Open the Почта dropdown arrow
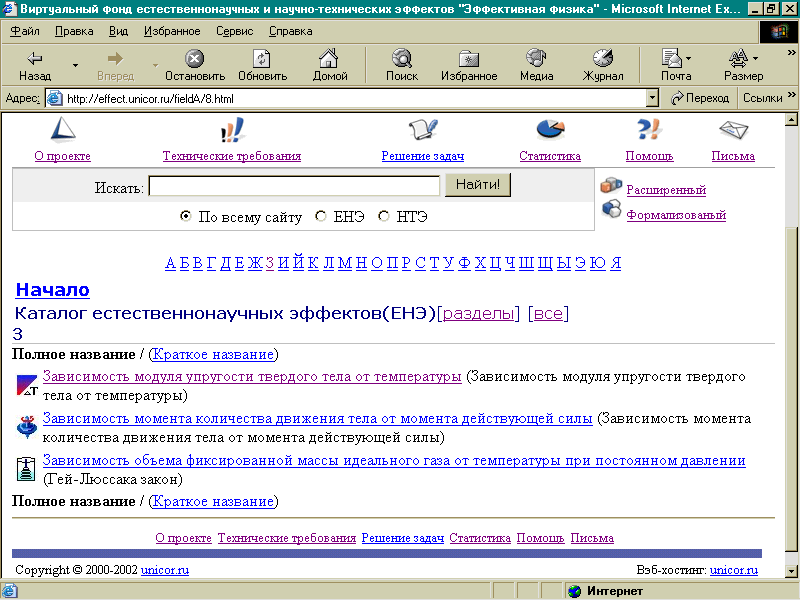This screenshot has height=600, width=800. click(689, 58)
